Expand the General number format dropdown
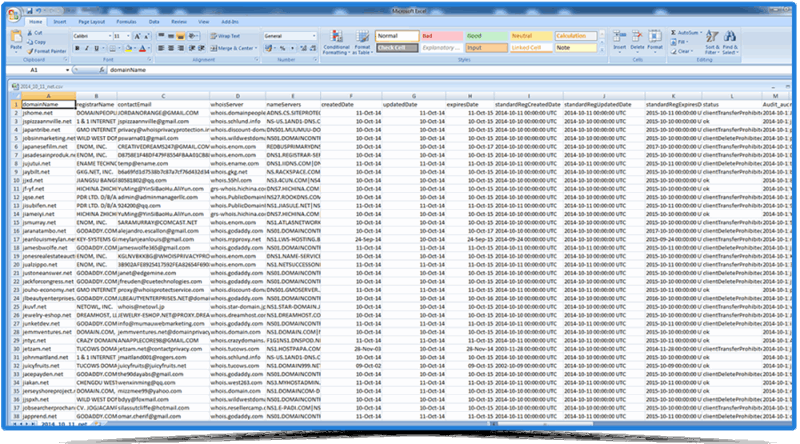This screenshot has width=800, height=444. [x=316, y=34]
